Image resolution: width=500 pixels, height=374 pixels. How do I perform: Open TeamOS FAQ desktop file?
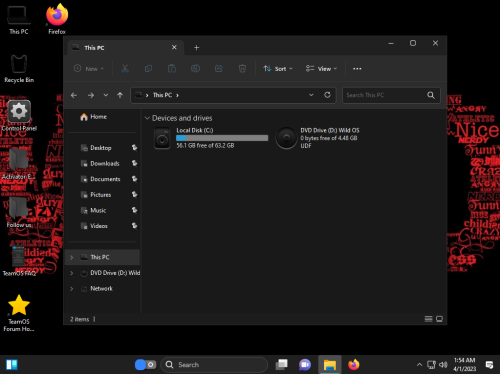tap(19, 261)
